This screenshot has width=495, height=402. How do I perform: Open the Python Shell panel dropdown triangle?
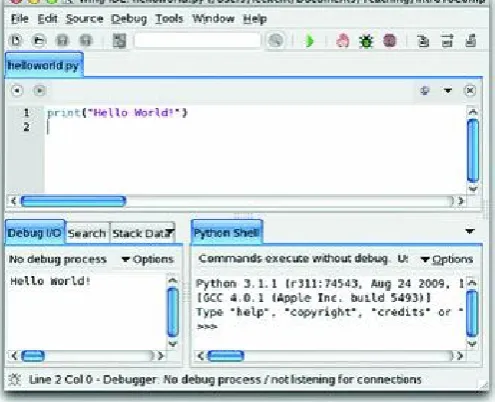pos(470,231)
